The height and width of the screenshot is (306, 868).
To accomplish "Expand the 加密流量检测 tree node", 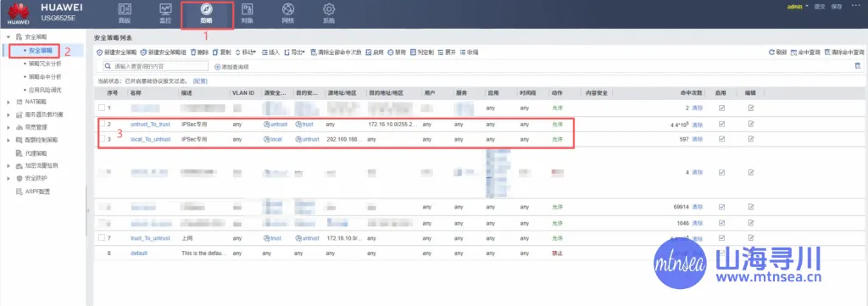I will pyautogui.click(x=8, y=165).
